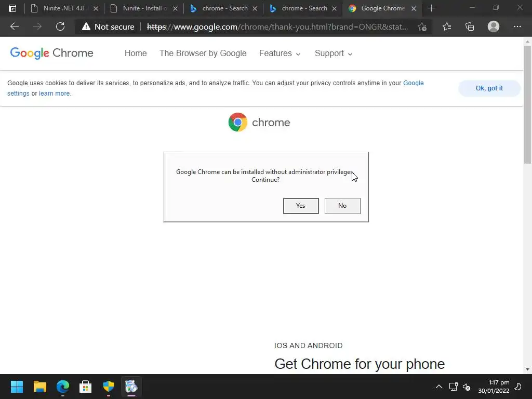Click the IOS AND ANDROID label
This screenshot has height=399, width=532.
[309, 345]
